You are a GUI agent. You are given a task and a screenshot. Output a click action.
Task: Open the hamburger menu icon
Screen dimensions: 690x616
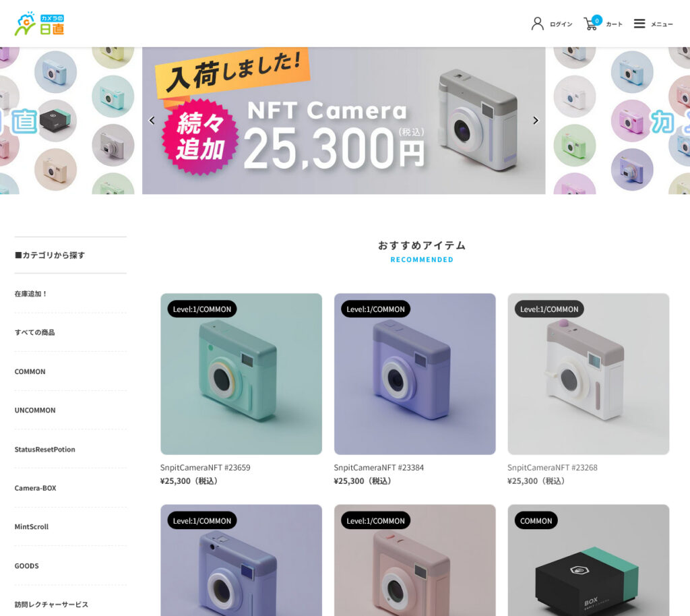pyautogui.click(x=639, y=24)
